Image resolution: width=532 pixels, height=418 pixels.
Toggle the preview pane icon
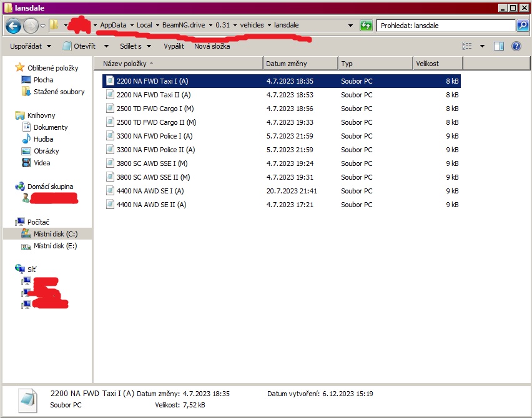click(x=499, y=46)
